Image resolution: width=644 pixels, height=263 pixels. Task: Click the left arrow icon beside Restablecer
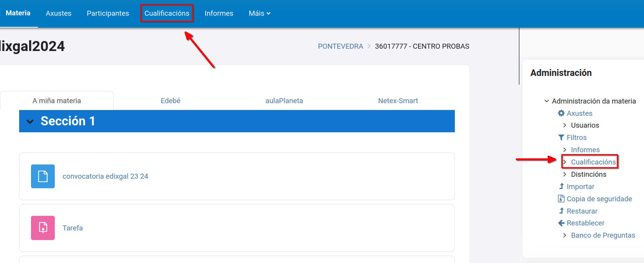(x=561, y=223)
